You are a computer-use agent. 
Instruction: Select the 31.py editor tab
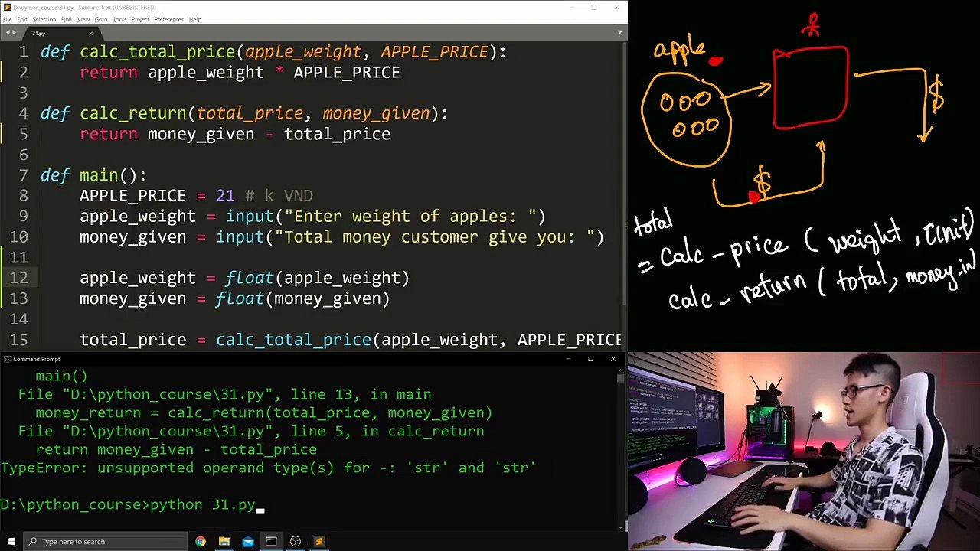point(60,33)
